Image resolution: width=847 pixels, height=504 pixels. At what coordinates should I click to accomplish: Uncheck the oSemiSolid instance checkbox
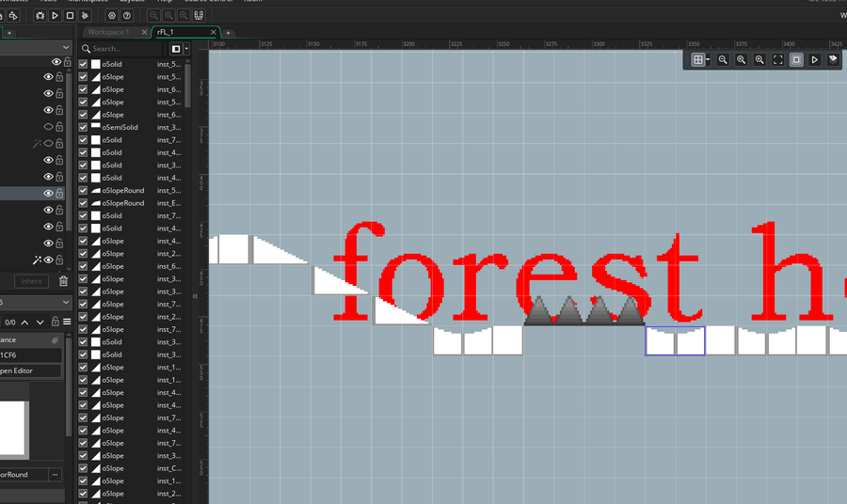83,127
